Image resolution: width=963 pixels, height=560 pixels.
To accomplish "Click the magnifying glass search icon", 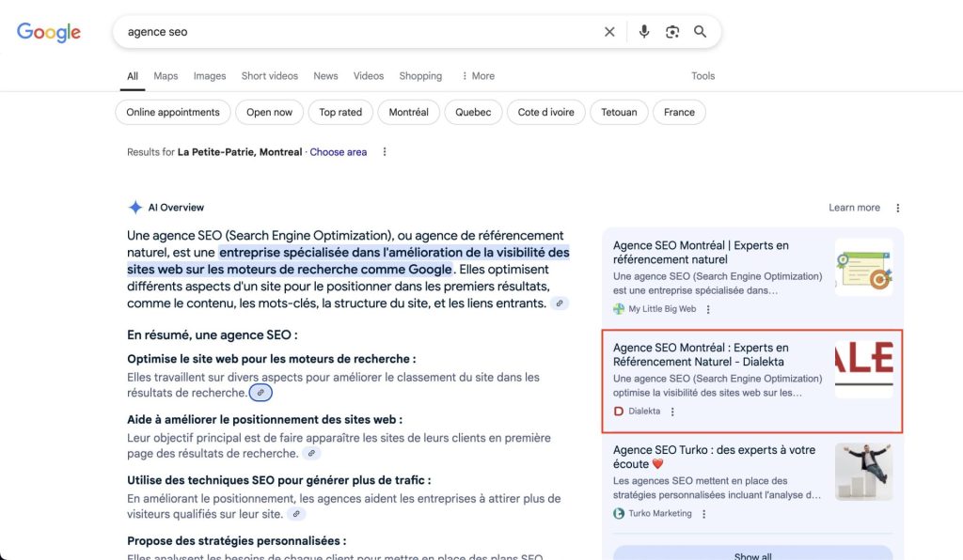I will tap(701, 31).
